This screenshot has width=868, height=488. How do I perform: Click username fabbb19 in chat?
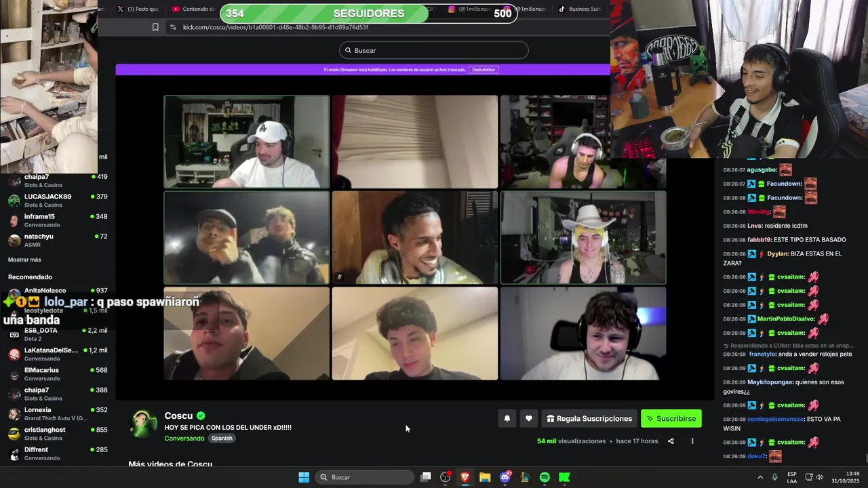click(759, 240)
